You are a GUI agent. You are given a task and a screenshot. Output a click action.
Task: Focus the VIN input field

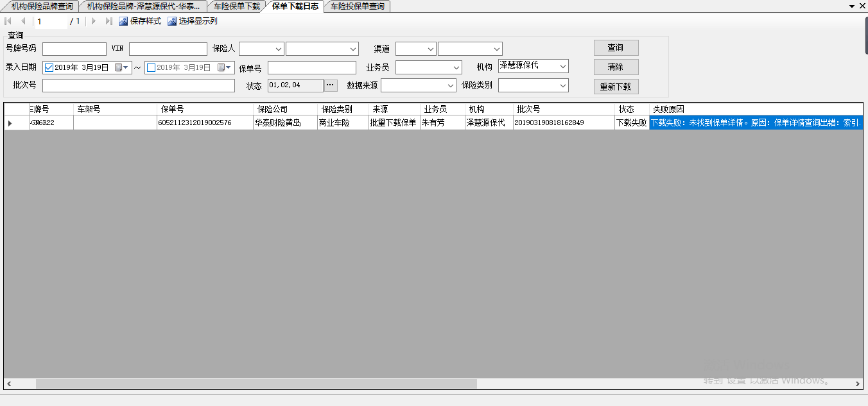point(168,49)
